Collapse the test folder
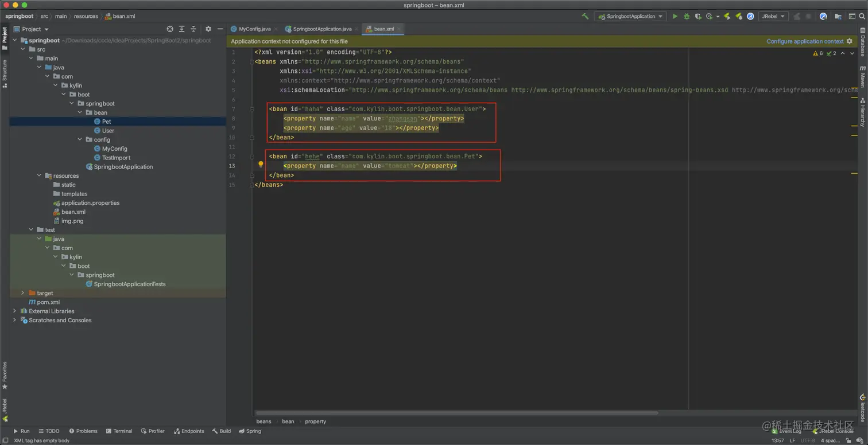This screenshot has height=445, width=868. (x=31, y=230)
